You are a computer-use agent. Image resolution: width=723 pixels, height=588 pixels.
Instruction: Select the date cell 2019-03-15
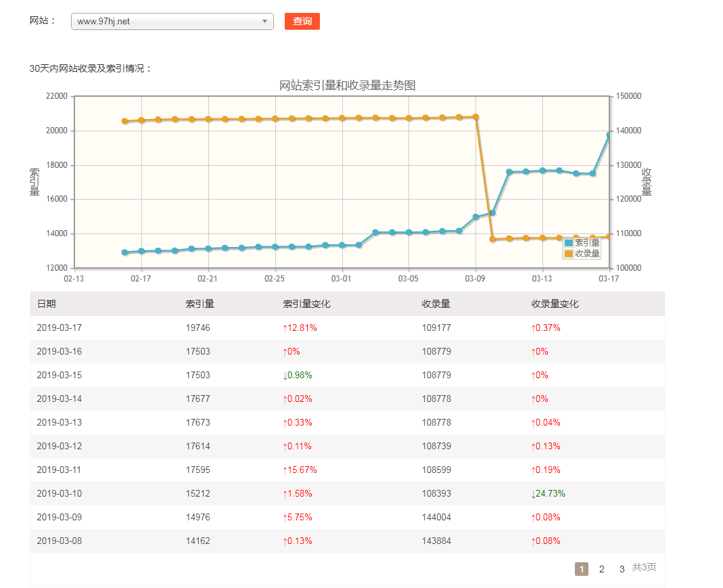pyautogui.click(x=60, y=375)
